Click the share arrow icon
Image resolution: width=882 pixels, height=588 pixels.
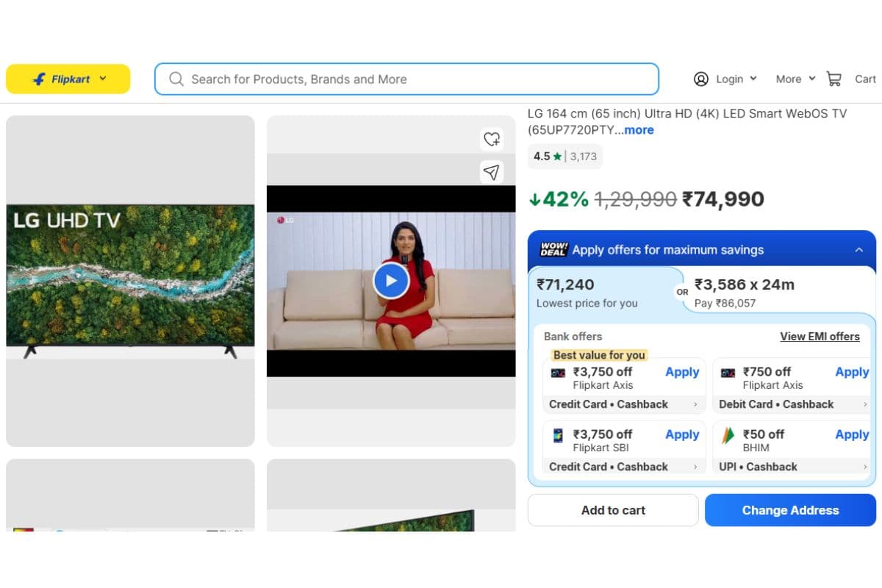[x=491, y=172]
